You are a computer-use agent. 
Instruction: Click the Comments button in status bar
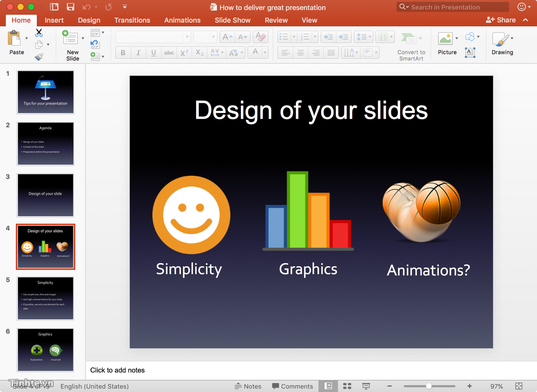293,386
